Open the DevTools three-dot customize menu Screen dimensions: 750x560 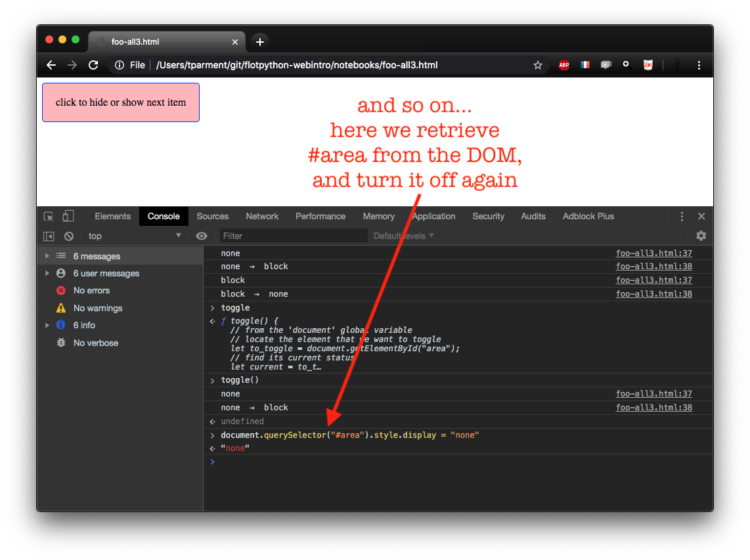(682, 216)
